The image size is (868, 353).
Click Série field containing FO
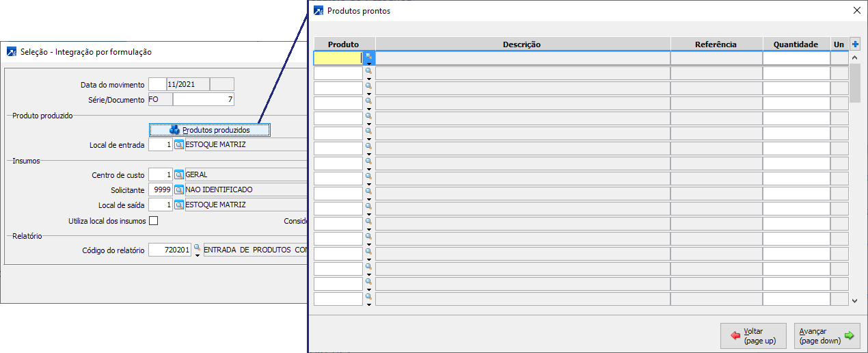[160, 100]
